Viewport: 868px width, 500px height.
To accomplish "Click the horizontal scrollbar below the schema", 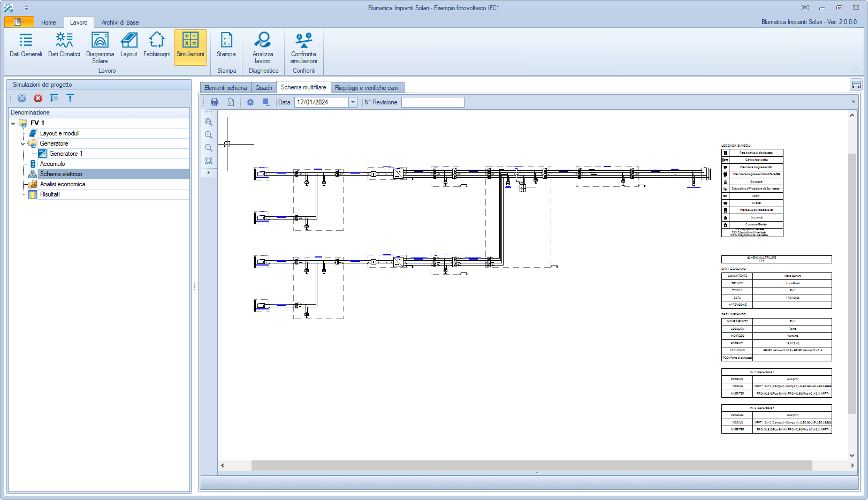I will click(x=531, y=466).
